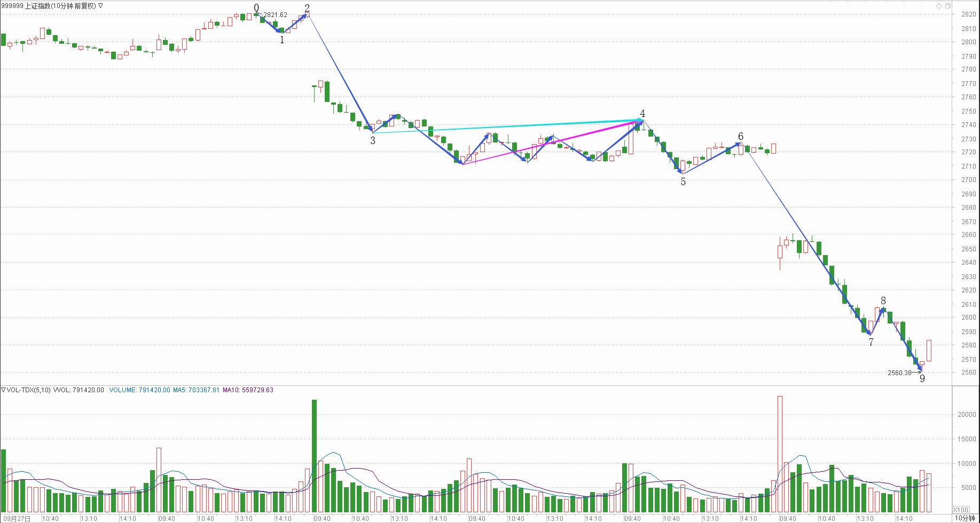Click the 09月27日 date label on time axis
Image resolution: width=980 pixels, height=523 pixels.
17,518
